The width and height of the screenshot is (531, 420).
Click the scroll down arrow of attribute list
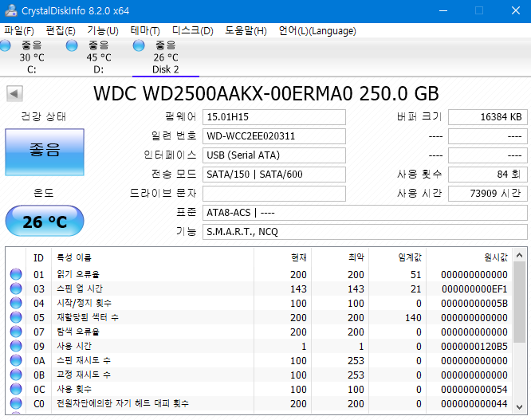click(520, 406)
